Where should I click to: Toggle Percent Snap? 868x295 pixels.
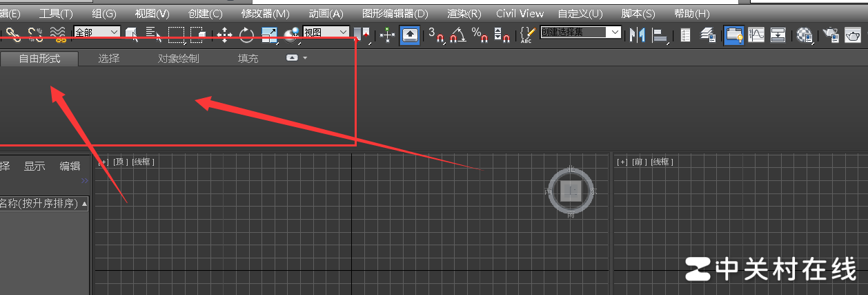pos(480,34)
